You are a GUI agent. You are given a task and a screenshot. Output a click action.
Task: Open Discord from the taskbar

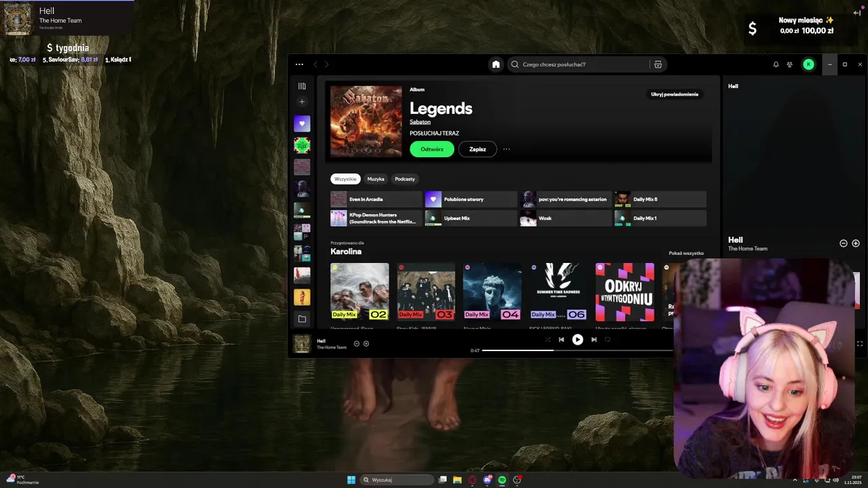[488, 480]
